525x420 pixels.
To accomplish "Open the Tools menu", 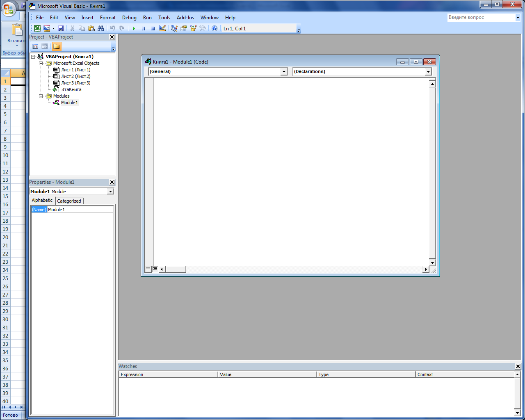I will 164,18.
